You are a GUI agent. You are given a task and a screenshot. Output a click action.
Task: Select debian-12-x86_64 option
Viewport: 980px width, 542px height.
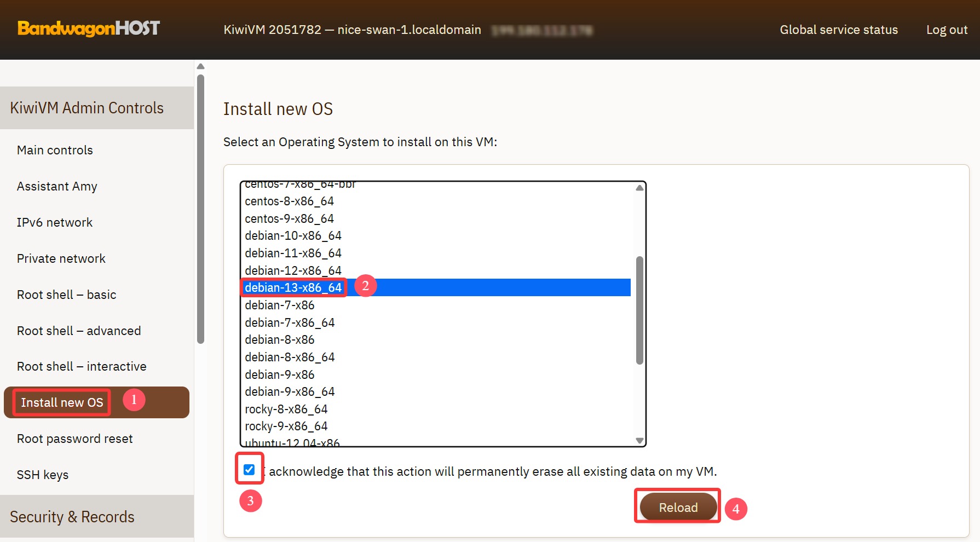(x=293, y=270)
